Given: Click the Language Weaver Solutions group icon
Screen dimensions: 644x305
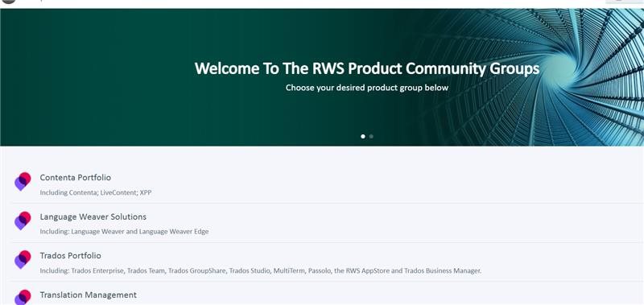Looking at the screenshot, I should pyautogui.click(x=23, y=221).
